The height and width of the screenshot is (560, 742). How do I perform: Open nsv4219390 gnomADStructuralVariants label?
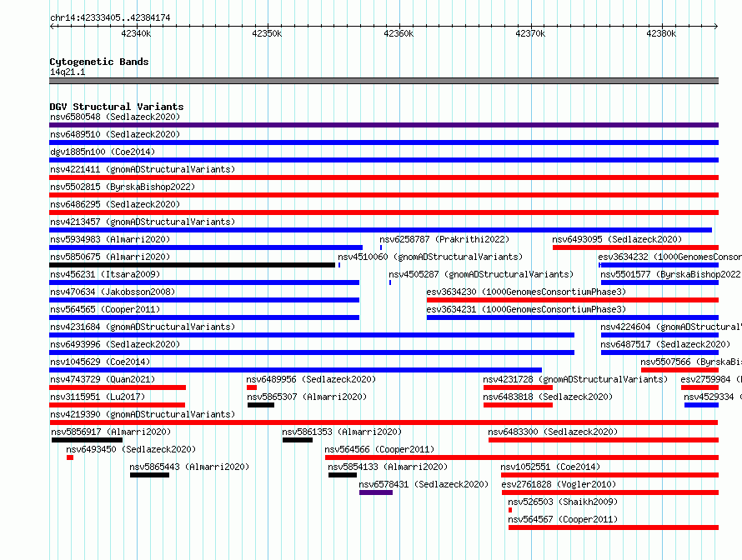(143, 414)
